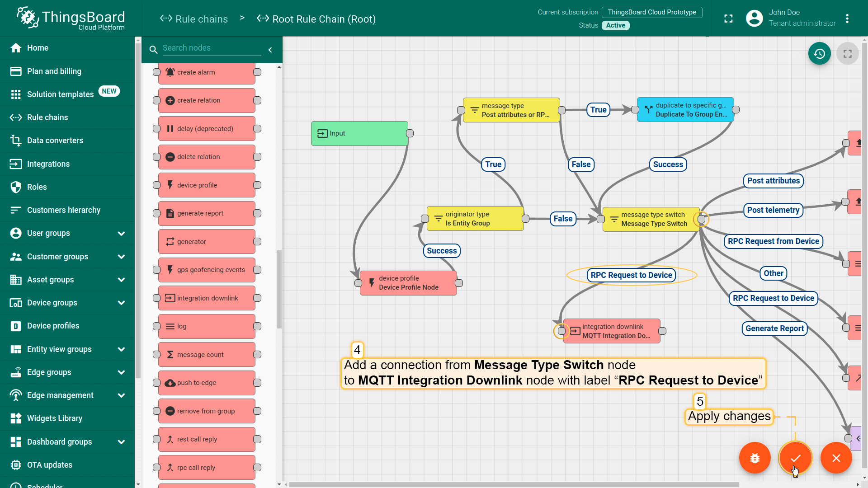Toggle browser fullscreen icon in header

[728, 19]
